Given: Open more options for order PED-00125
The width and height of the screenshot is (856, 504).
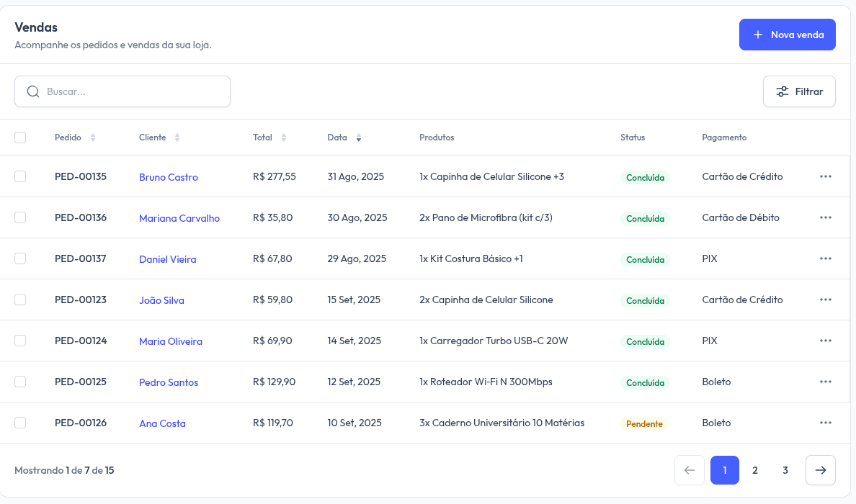Looking at the screenshot, I should click(825, 382).
